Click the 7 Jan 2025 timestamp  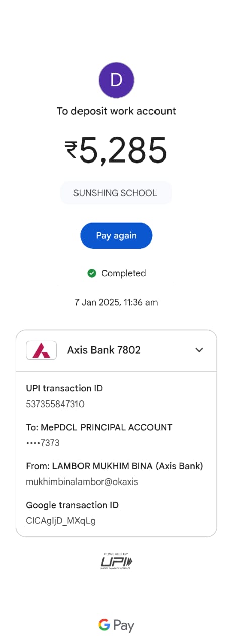(116, 302)
